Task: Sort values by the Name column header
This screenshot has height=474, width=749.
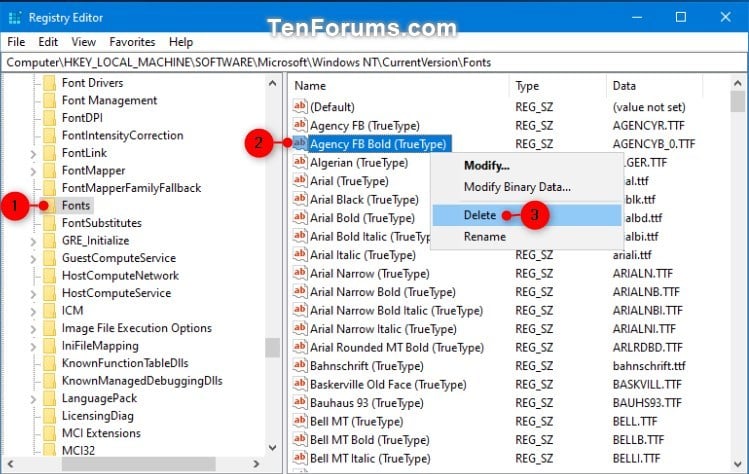Action: (399, 86)
